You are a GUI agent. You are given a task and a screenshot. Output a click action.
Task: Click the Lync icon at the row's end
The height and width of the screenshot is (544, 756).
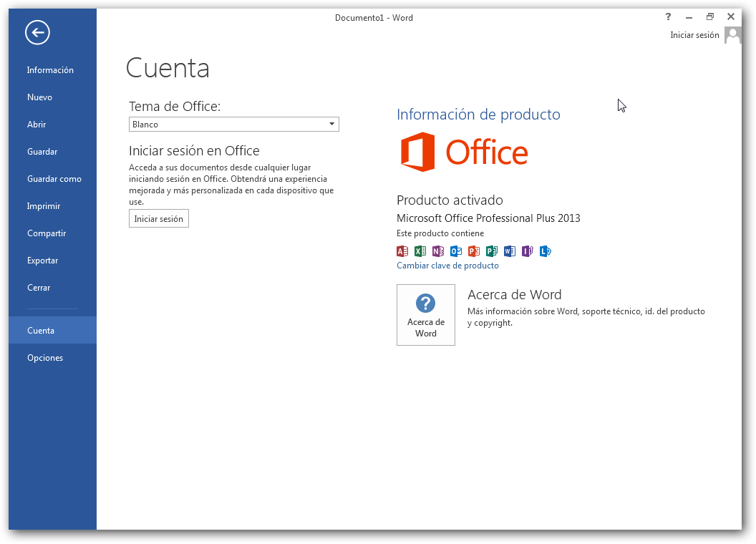pos(545,251)
